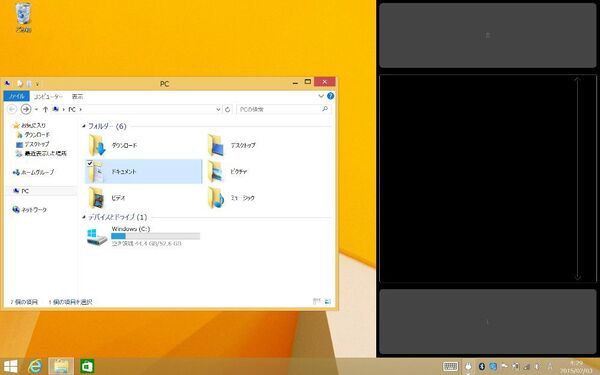The image size is (600, 375).
Task: Expand the ribbon with the chevron
Action: coord(321,96)
